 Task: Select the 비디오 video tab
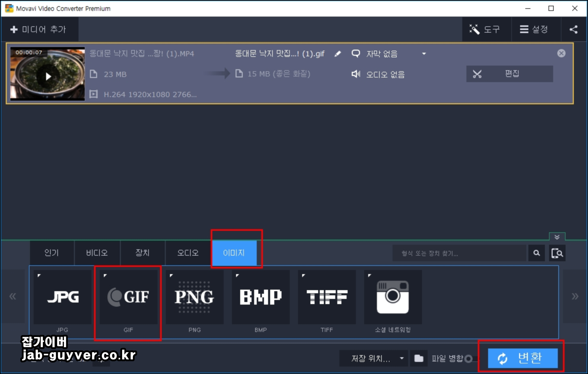97,253
